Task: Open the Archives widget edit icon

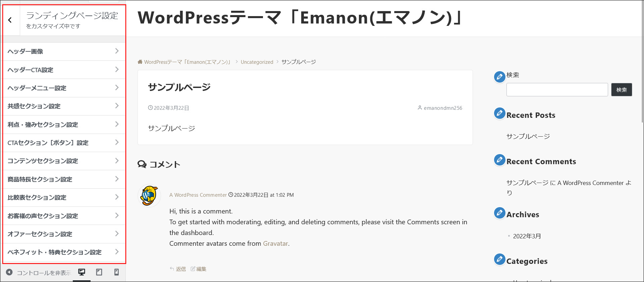Action: click(499, 213)
